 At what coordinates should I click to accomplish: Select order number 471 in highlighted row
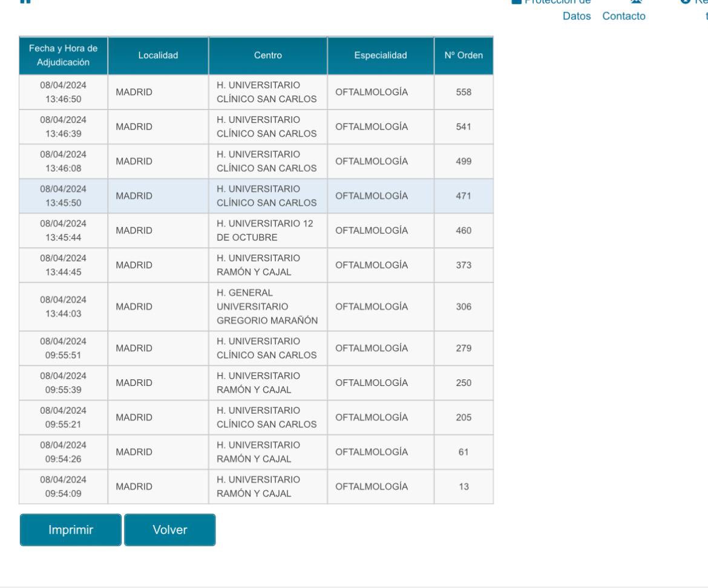[464, 196]
